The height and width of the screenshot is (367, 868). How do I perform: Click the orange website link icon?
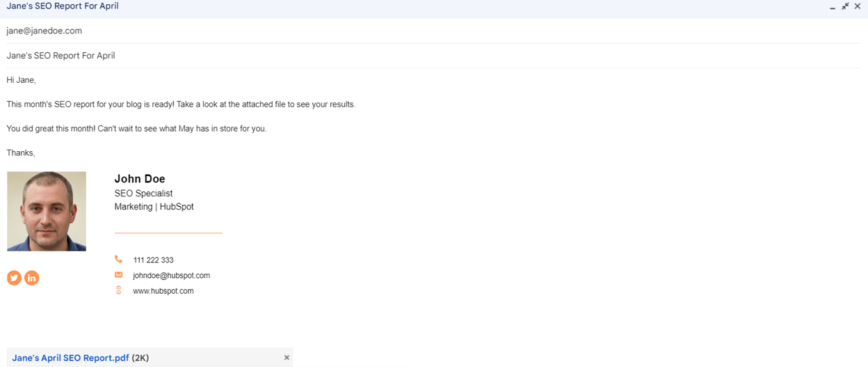point(118,290)
